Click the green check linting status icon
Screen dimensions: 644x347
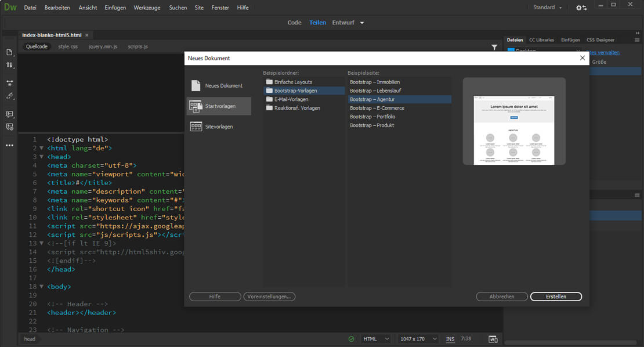(351, 339)
